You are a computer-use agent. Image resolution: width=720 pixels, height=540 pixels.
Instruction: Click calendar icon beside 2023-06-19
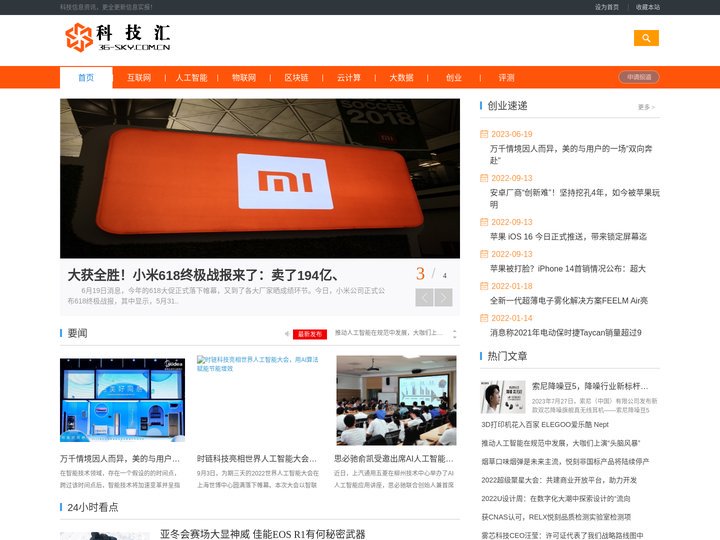[484, 134]
